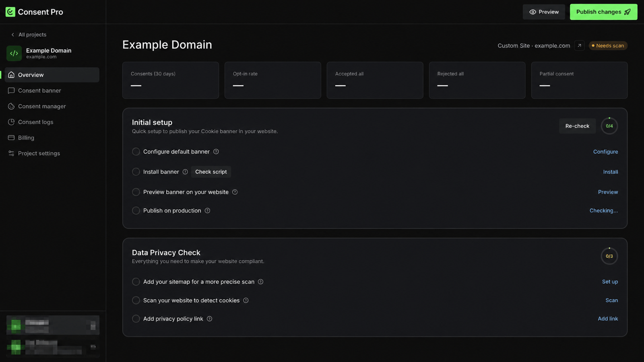The image size is (644, 362).
Task: Show help for Publish on production
Action: (207, 211)
